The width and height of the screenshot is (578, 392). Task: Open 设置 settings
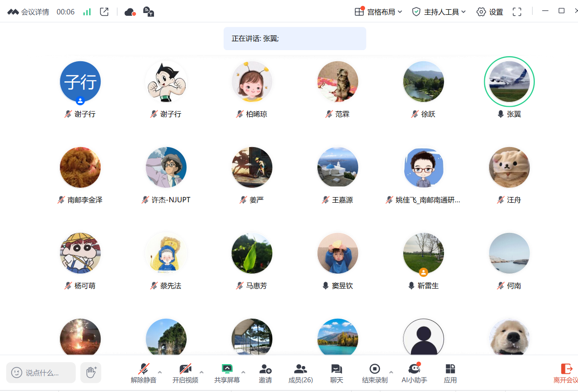click(490, 12)
